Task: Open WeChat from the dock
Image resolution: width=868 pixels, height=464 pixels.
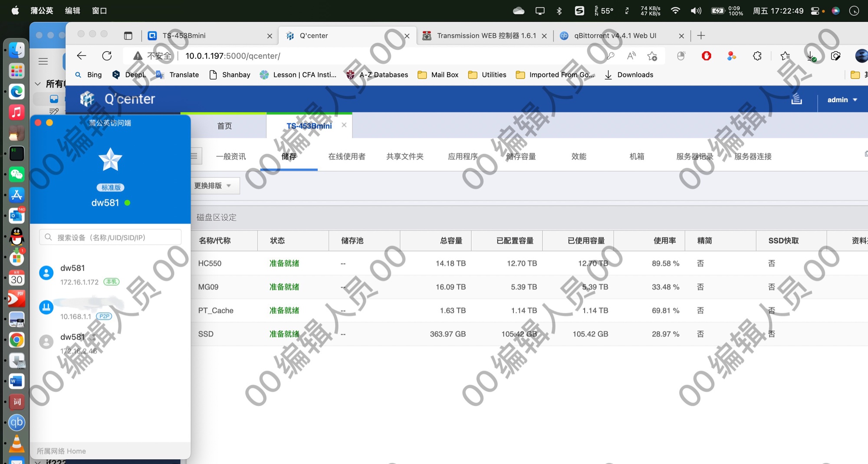Action: pos(16,174)
